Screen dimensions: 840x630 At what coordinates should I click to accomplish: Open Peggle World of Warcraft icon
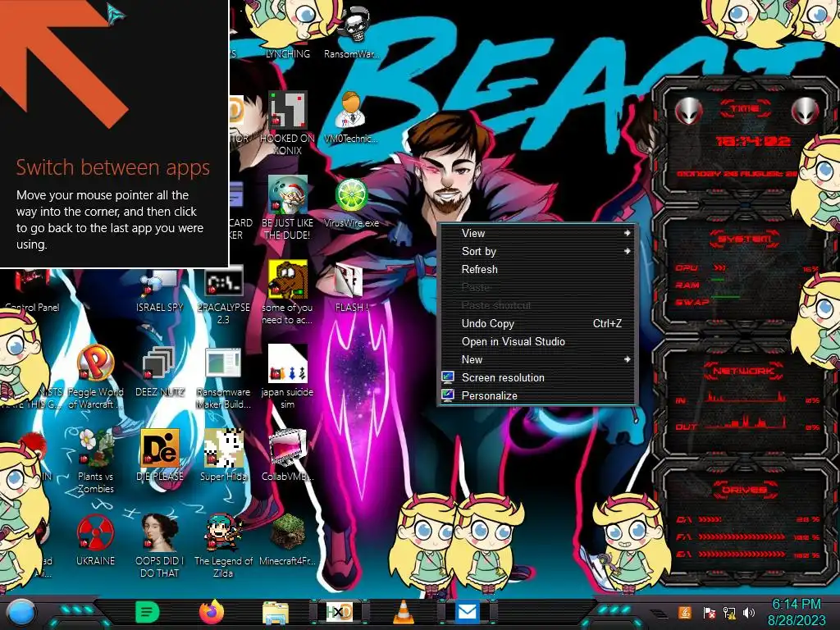coord(95,377)
